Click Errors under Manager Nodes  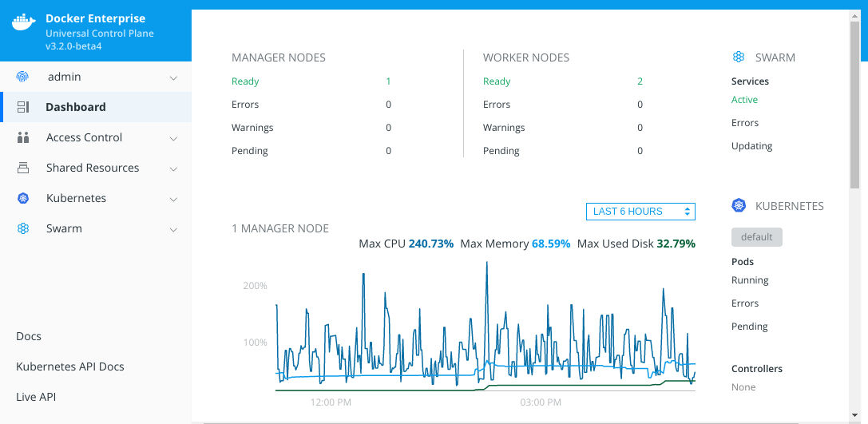click(x=245, y=105)
